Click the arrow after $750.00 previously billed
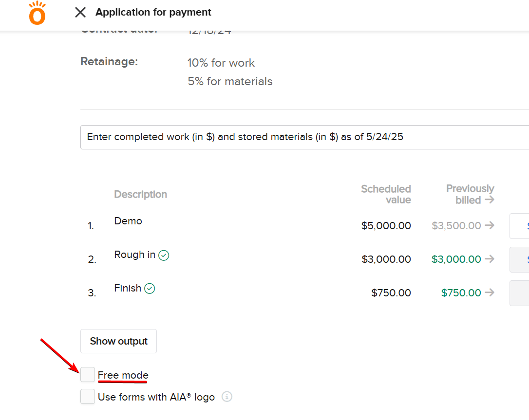The height and width of the screenshot is (420, 529). pos(490,292)
